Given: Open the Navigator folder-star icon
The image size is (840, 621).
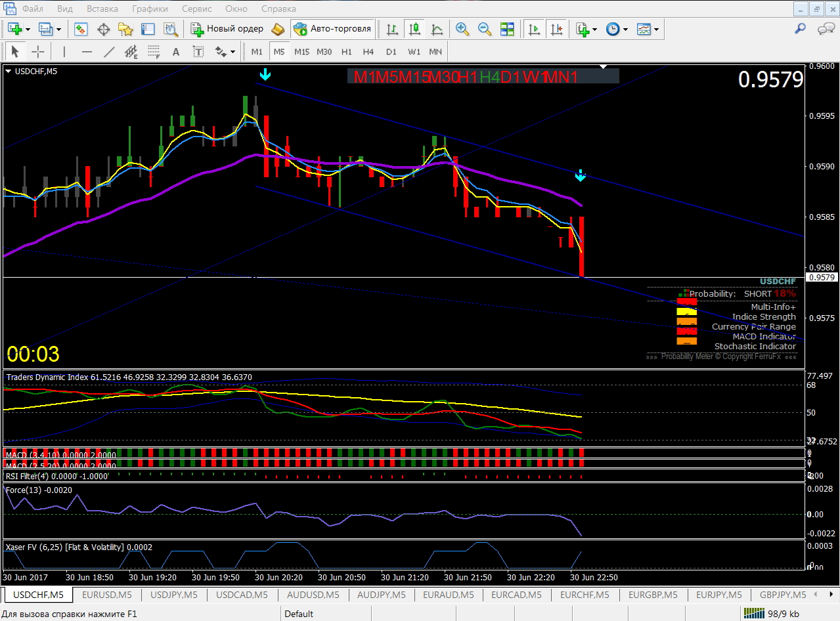Looking at the screenshot, I should tap(125, 29).
